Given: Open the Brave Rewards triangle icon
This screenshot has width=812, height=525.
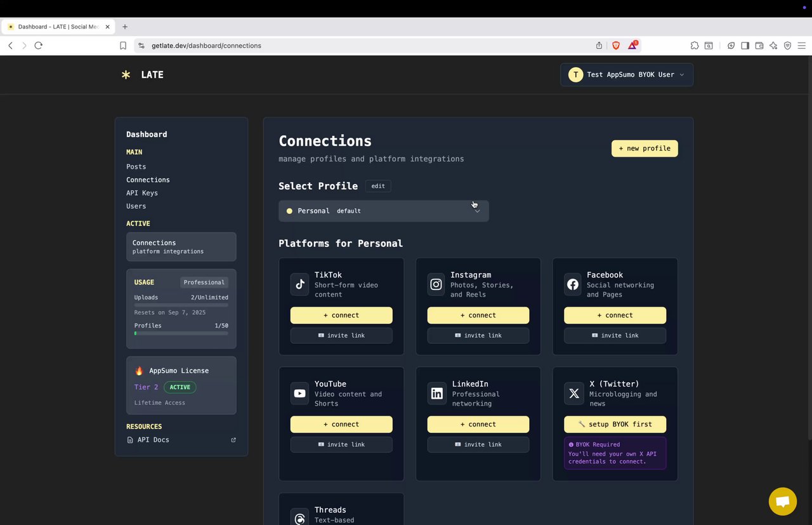Looking at the screenshot, I should [x=633, y=45].
